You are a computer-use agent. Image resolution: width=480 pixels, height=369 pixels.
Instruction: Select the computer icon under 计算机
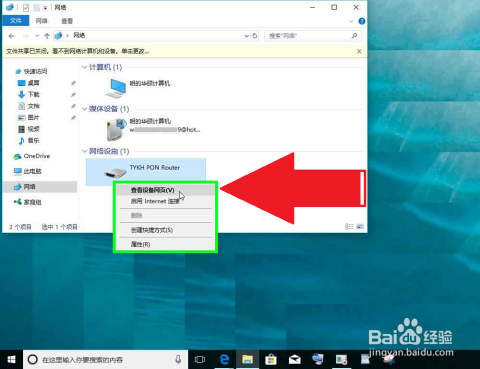(115, 88)
